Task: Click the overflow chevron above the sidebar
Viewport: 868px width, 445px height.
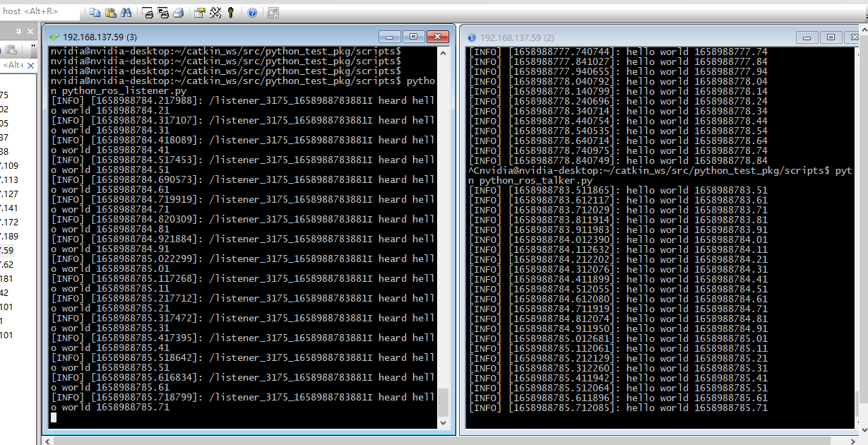Action: 33,45
